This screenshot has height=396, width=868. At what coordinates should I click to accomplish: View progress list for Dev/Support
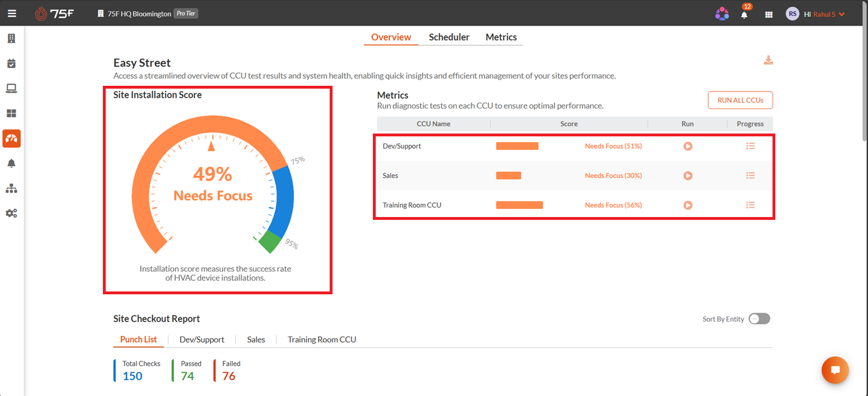pyautogui.click(x=750, y=146)
